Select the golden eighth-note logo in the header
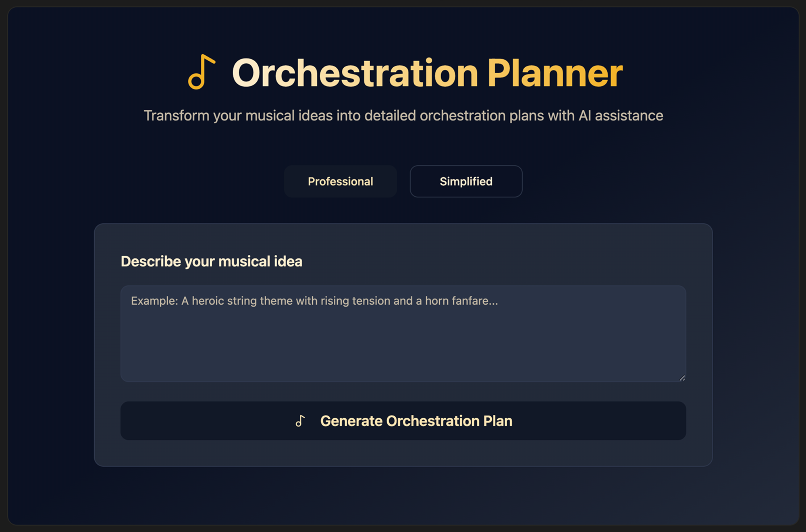806x532 pixels. [203, 72]
